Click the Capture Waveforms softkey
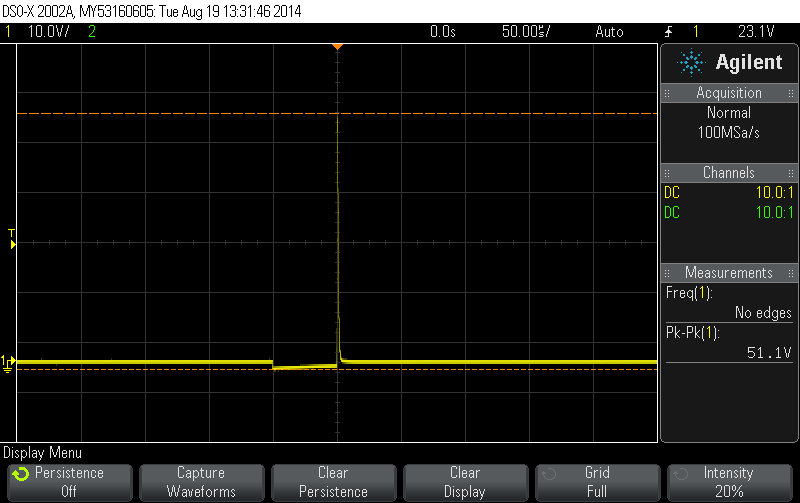Screen dimensions: 800x503 click(202, 483)
